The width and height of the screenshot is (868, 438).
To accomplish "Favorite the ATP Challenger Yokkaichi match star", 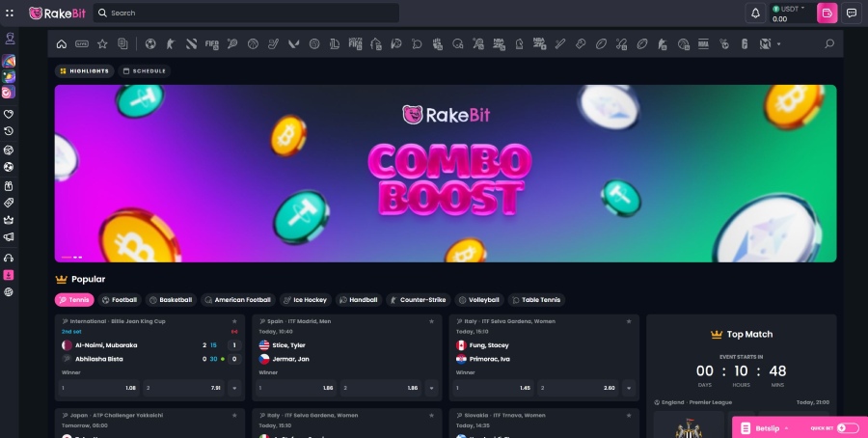I will [x=234, y=415].
